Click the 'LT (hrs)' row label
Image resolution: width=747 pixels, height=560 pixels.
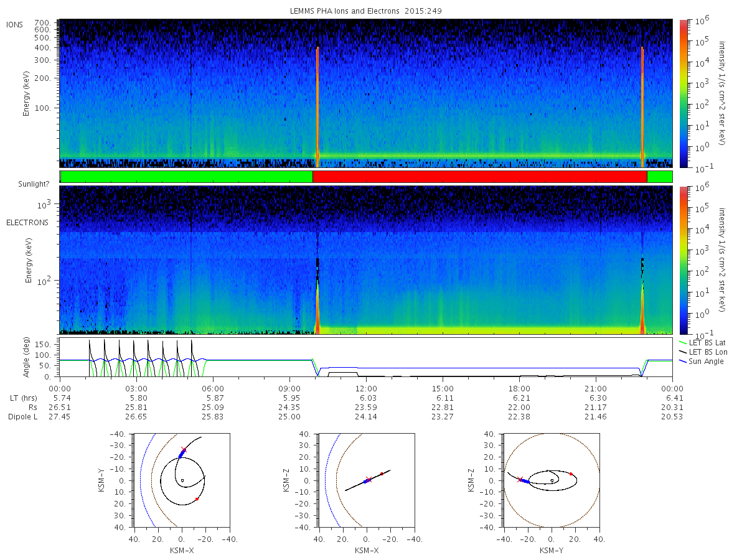click(22, 397)
